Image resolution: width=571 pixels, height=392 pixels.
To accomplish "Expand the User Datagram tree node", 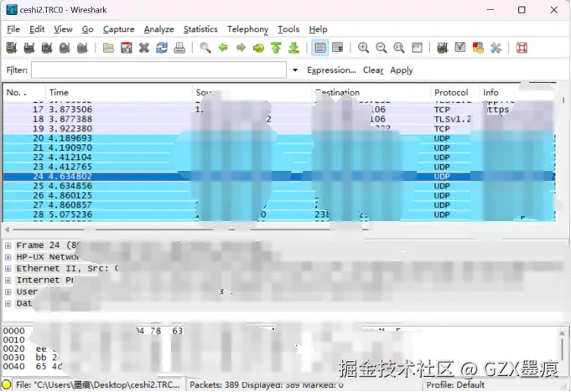I will click(x=8, y=292).
